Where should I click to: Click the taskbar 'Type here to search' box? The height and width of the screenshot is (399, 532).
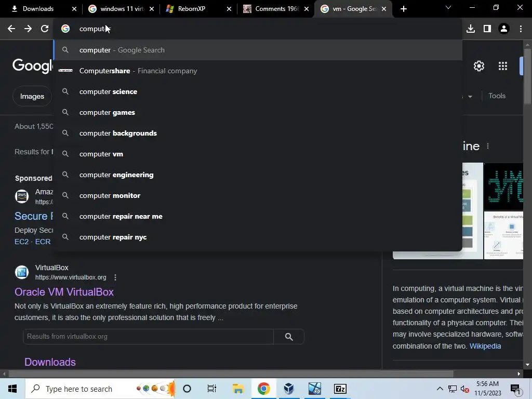tap(100, 389)
